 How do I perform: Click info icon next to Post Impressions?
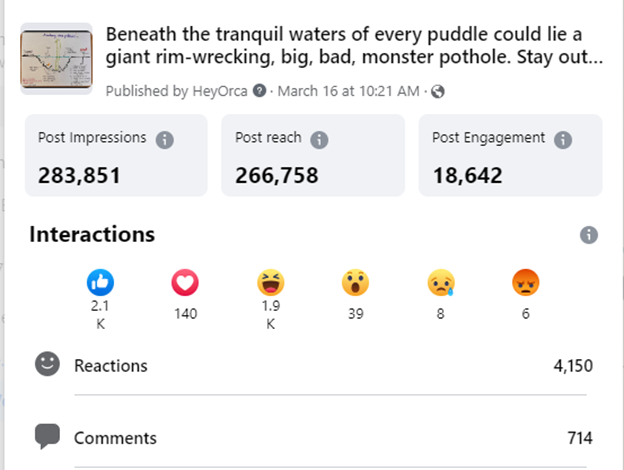[x=165, y=140]
